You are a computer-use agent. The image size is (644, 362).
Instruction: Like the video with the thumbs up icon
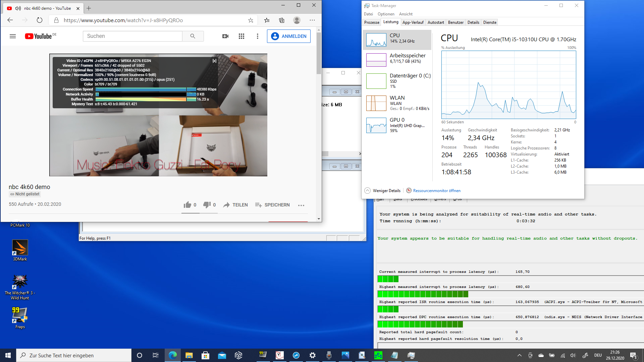pyautogui.click(x=187, y=205)
